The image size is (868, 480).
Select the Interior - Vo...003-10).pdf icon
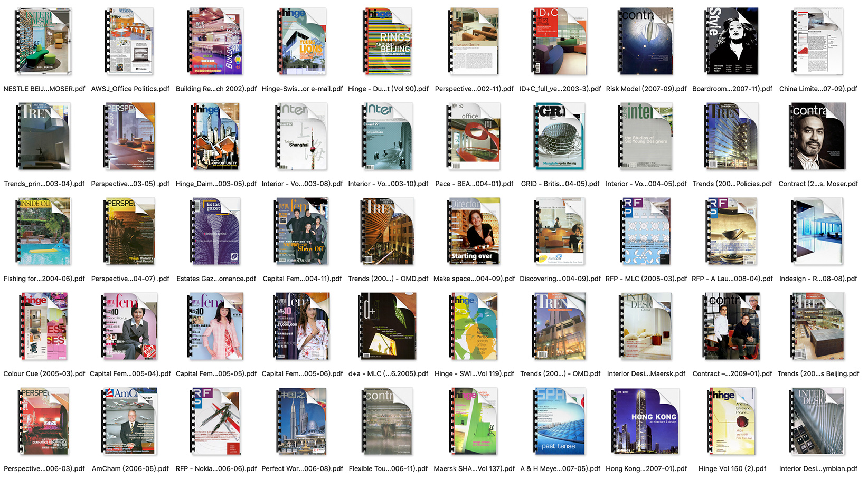coord(388,136)
